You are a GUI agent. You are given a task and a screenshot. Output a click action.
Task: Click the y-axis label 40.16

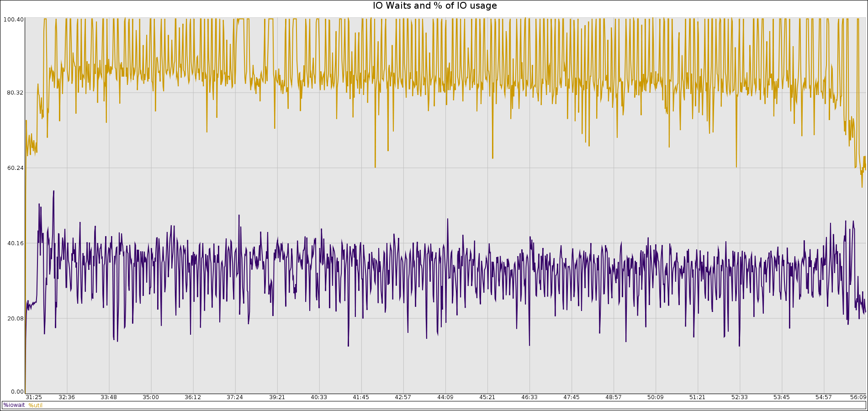[15, 243]
